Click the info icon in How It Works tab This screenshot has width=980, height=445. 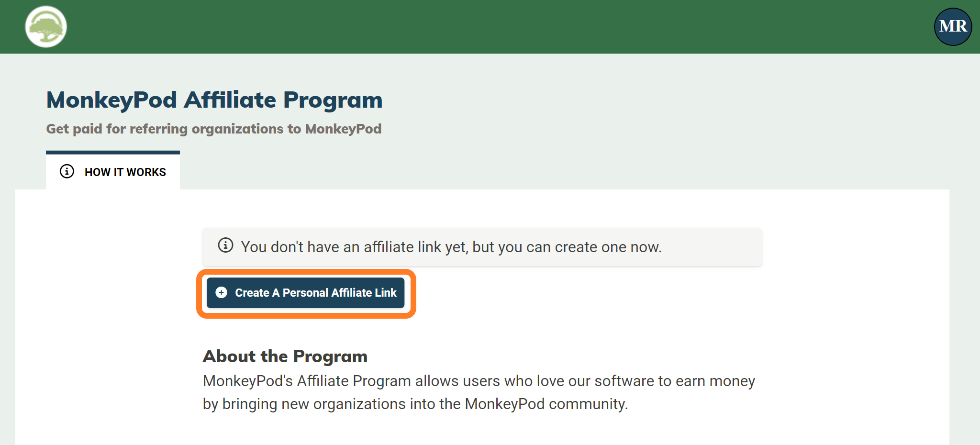67,171
